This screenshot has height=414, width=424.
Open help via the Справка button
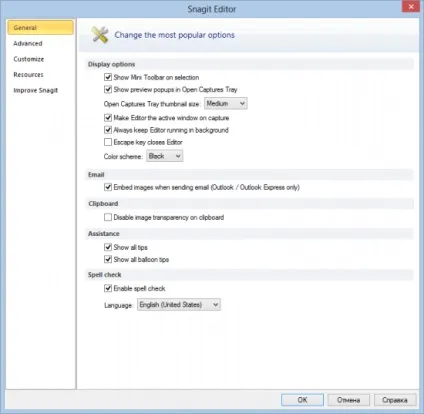(395, 400)
